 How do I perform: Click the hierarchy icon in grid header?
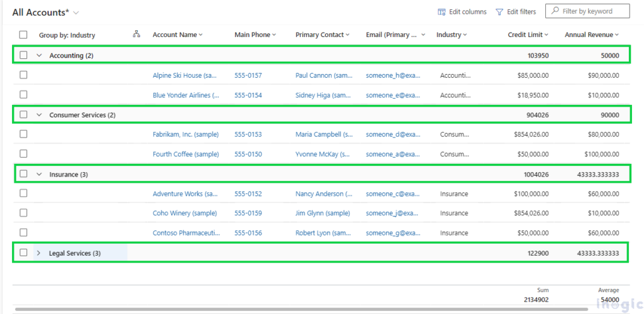(x=136, y=35)
